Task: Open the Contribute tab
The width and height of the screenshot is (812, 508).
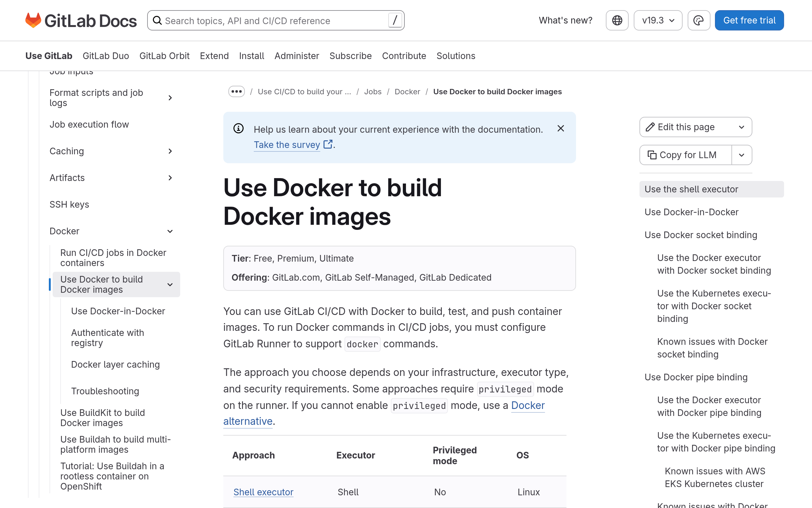Action: [x=404, y=56]
